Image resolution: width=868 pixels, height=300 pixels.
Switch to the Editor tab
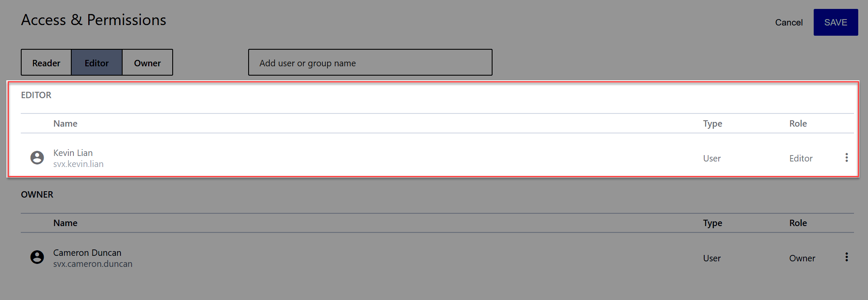point(96,62)
